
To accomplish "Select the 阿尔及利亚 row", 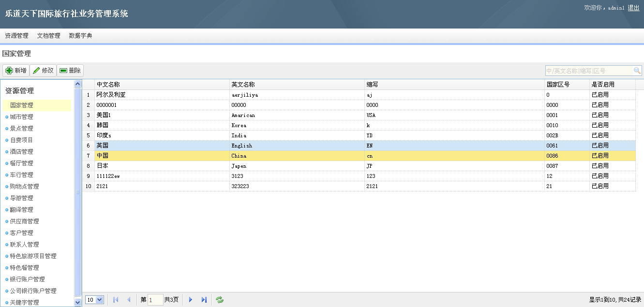I will [x=359, y=95].
